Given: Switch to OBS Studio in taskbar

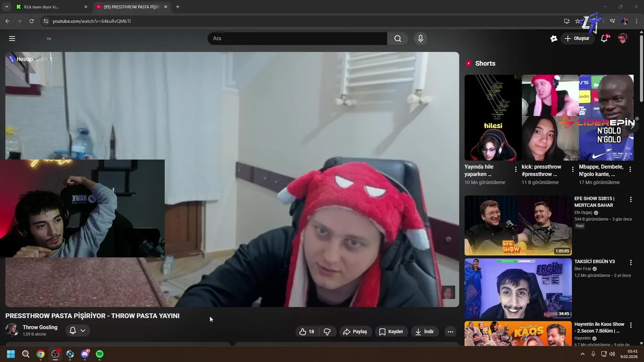Looking at the screenshot, I should pyautogui.click(x=55, y=354).
